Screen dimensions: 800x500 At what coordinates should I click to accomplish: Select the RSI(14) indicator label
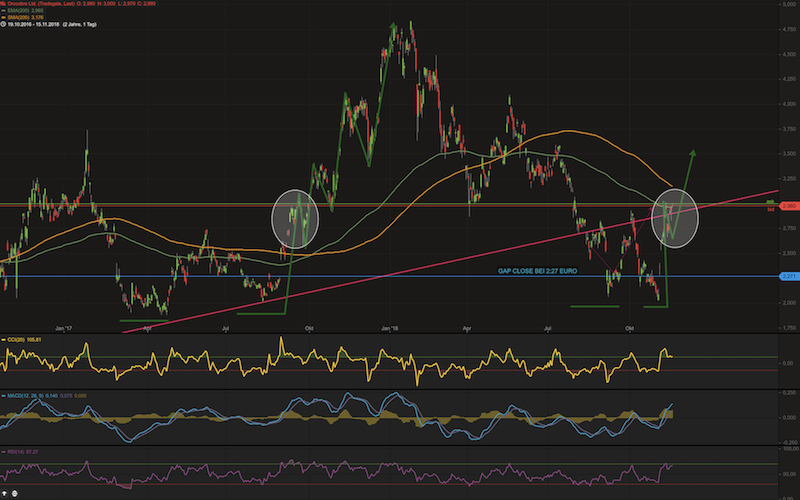click(22, 452)
